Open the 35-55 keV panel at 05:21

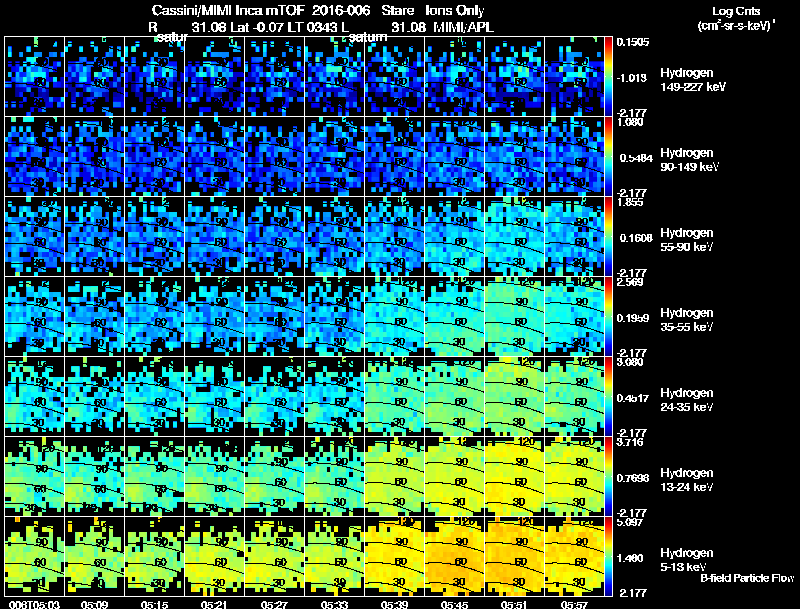point(214,317)
